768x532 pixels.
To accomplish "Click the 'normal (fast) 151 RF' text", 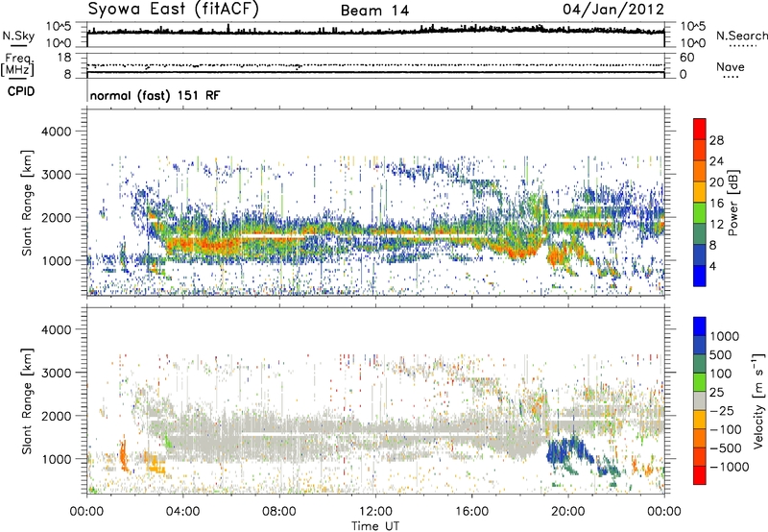I will (155, 95).
